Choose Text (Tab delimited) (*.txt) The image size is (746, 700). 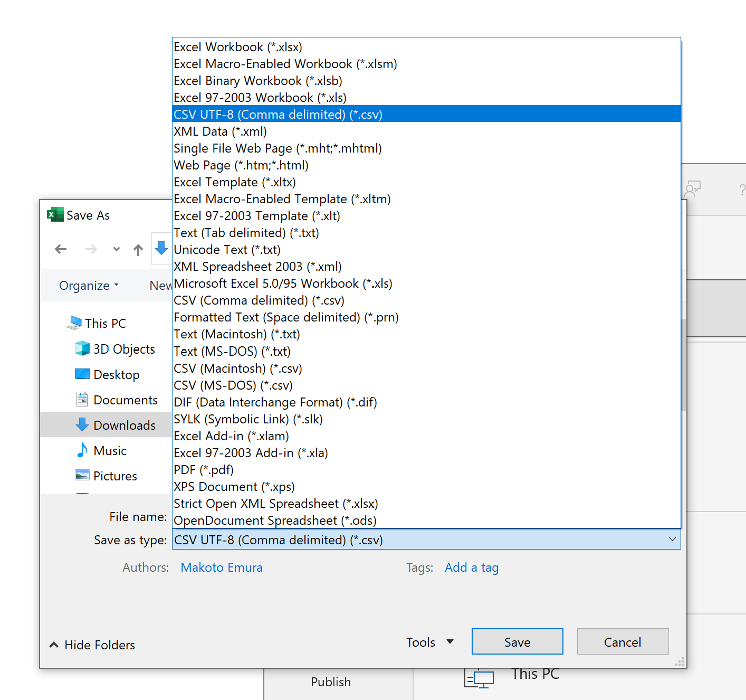[x=426, y=233]
